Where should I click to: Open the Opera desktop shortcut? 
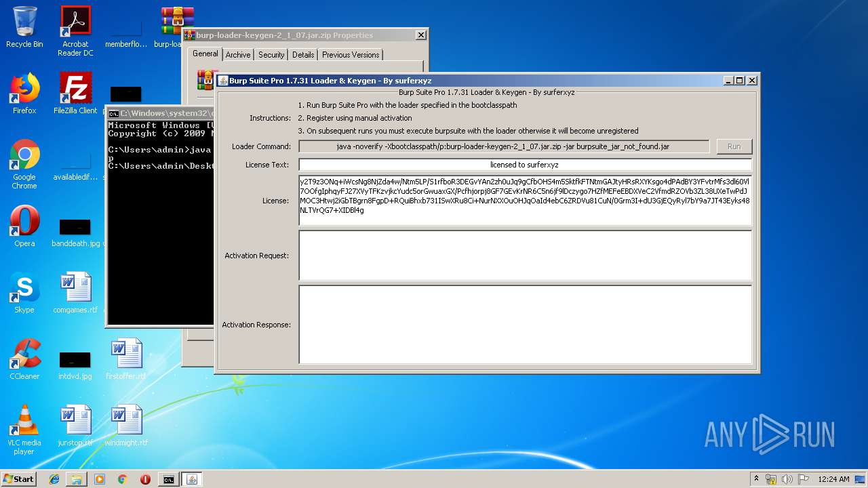tap(24, 226)
